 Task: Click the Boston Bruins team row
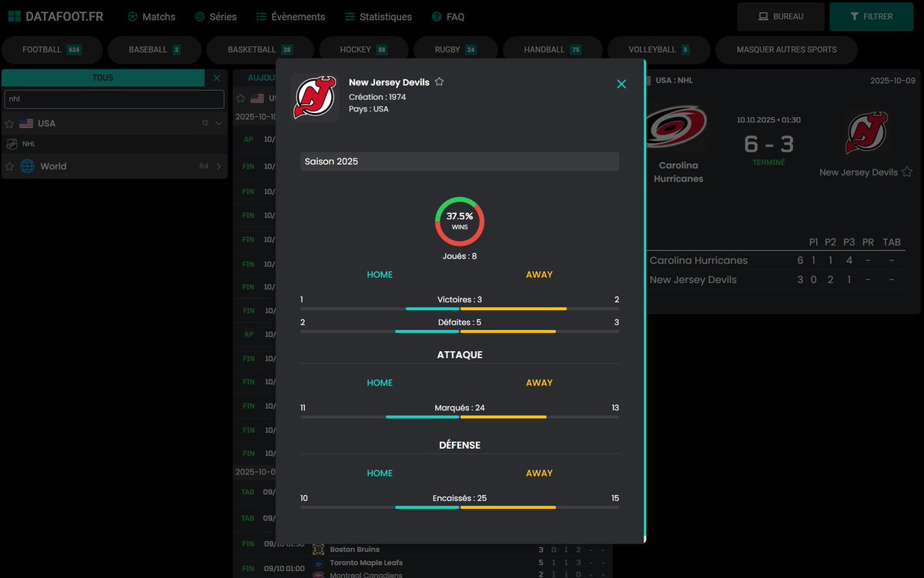point(460,550)
